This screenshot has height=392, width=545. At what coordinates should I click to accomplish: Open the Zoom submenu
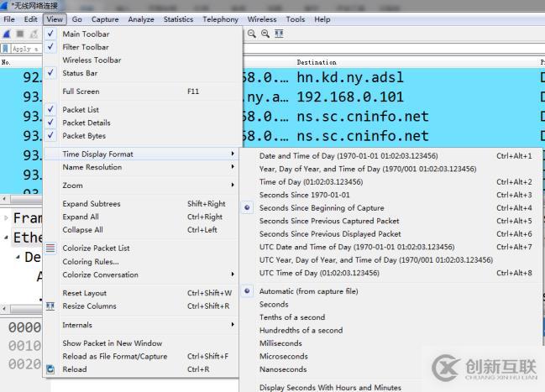tap(141, 186)
